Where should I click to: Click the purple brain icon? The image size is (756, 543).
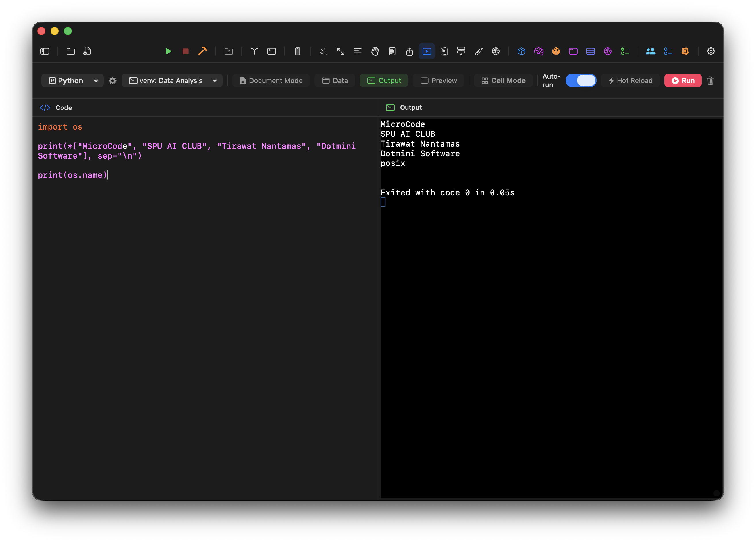[x=539, y=51]
